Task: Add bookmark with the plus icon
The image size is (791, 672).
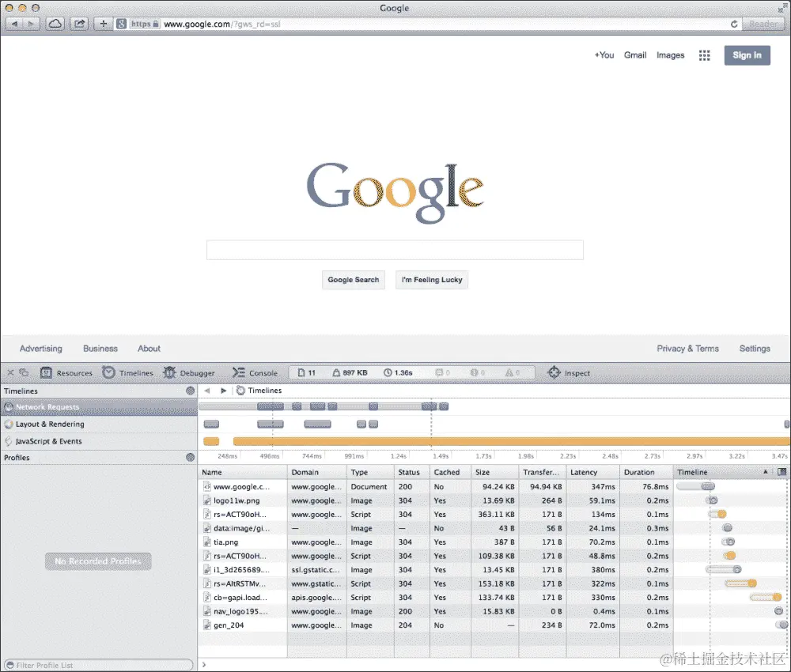Action: tap(104, 24)
